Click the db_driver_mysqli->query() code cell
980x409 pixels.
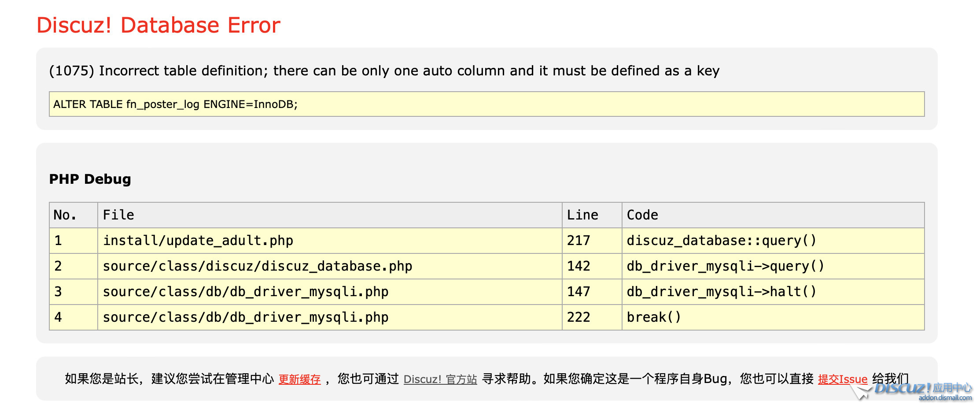[773, 266]
